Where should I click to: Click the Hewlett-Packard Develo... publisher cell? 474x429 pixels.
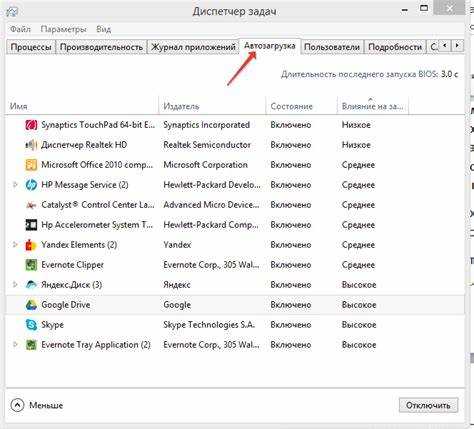212,185
